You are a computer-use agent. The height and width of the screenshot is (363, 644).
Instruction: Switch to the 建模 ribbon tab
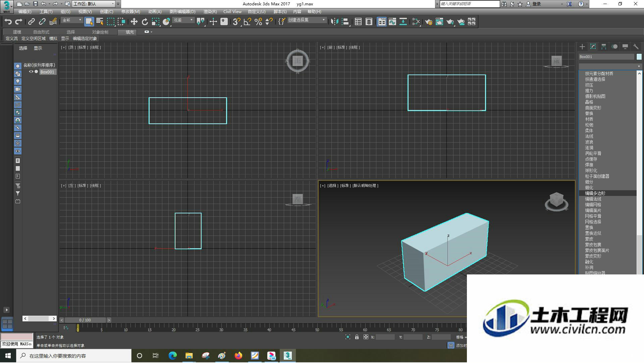click(x=17, y=32)
